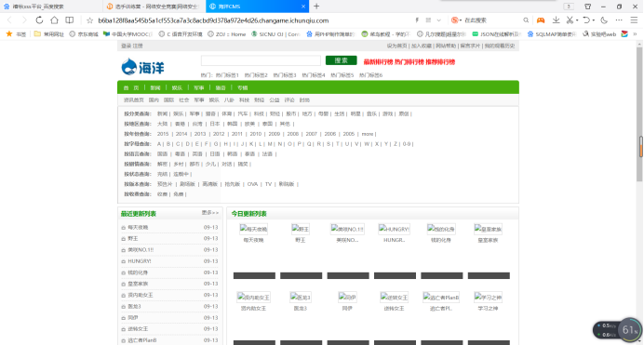Viewport: 644px width, 345px height.
Task: Filter by region 日本 link
Action: point(215,124)
